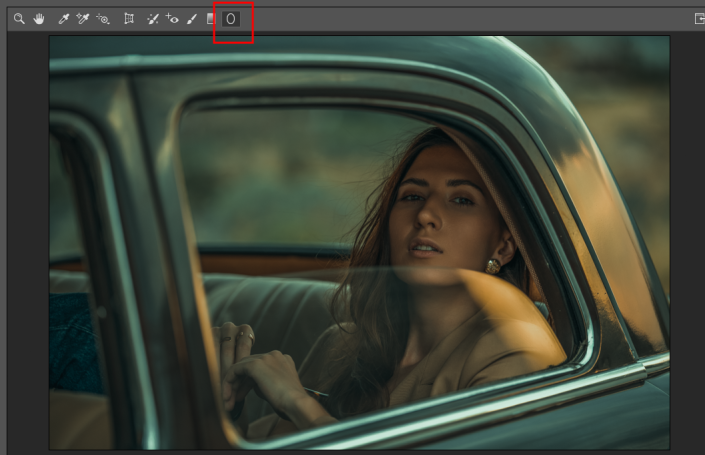Click the woman's earring in the photo

click(x=494, y=266)
